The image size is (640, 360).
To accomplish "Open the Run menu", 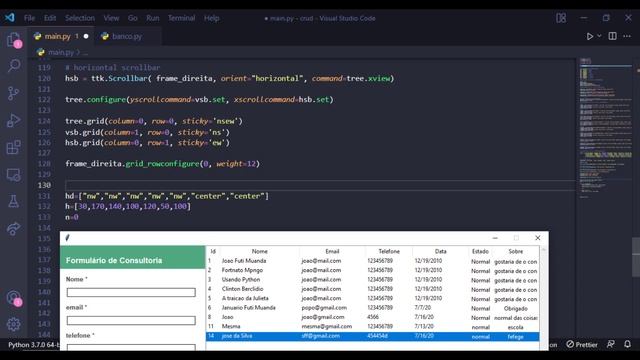I will tap(153, 18).
